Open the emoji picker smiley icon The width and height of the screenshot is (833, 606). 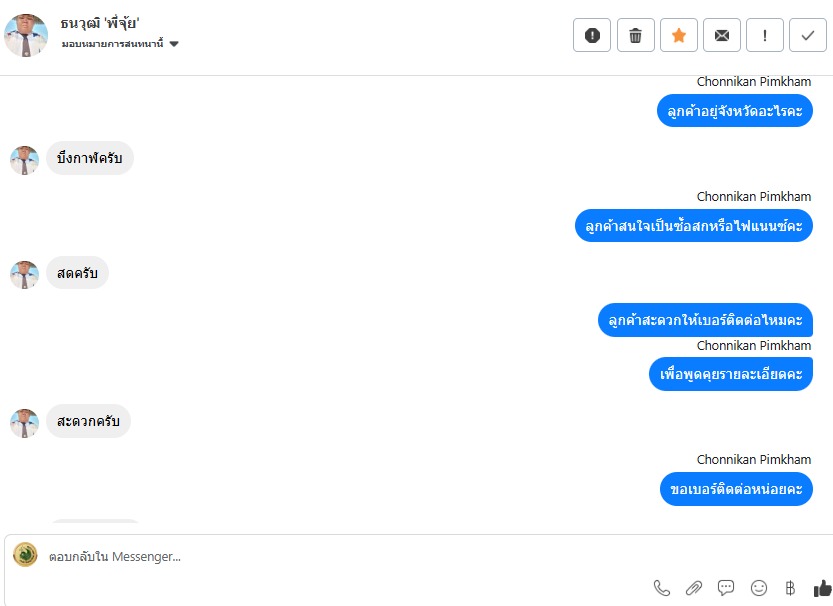click(x=759, y=588)
